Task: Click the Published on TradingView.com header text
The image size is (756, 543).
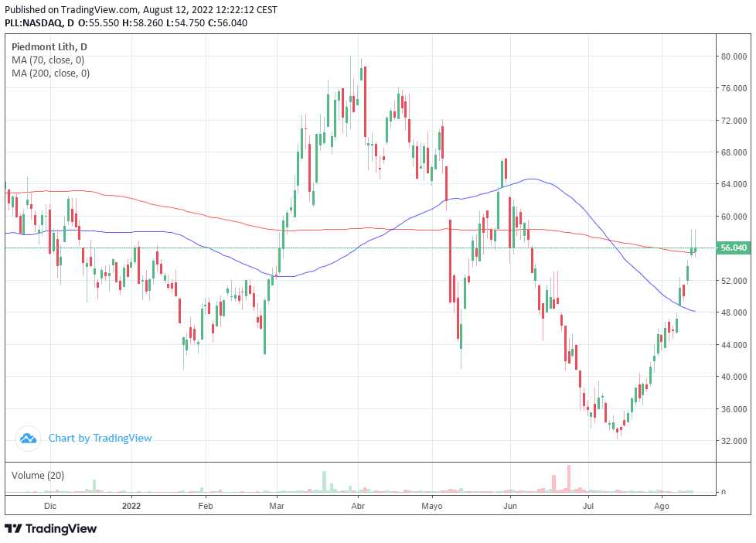Action: [x=141, y=9]
